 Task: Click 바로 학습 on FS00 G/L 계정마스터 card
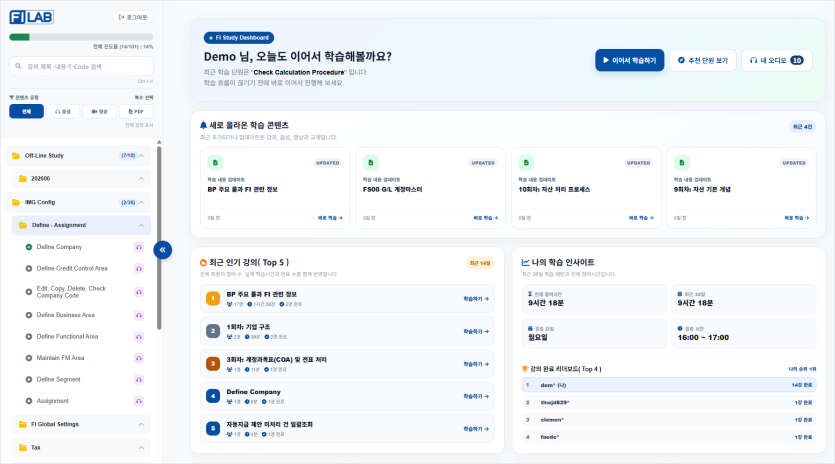coord(486,218)
